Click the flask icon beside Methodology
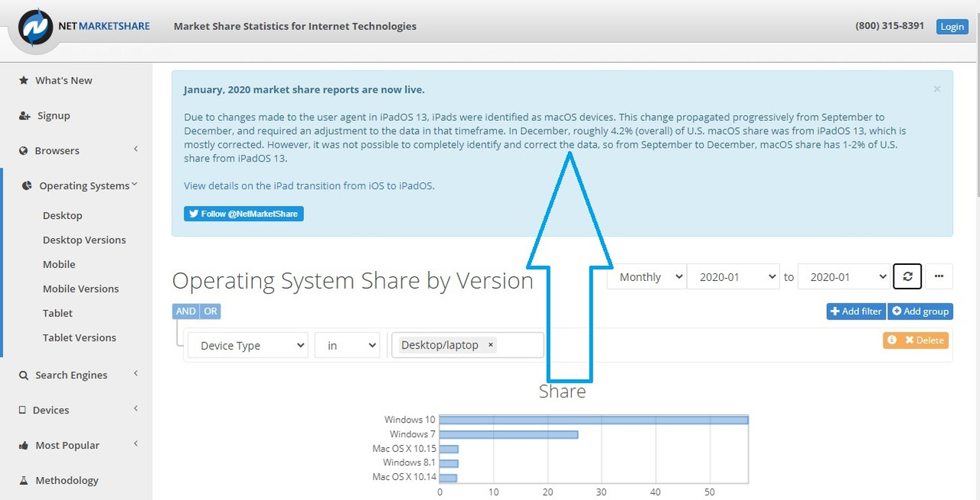The width and height of the screenshot is (980, 500). (x=24, y=481)
